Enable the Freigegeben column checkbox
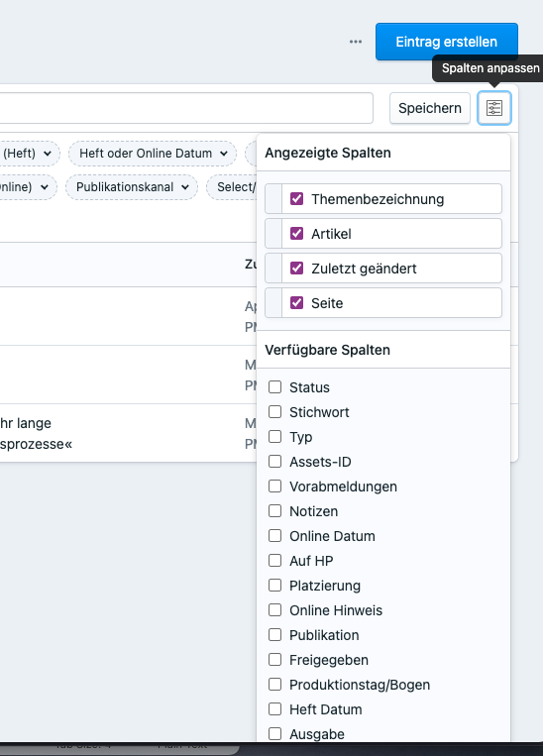This screenshot has height=756, width=543. 274,660
